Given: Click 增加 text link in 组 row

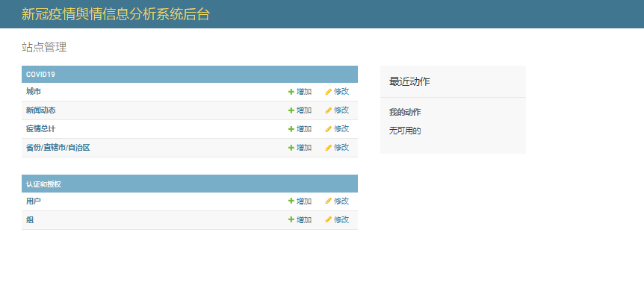Looking at the screenshot, I should 304,220.
